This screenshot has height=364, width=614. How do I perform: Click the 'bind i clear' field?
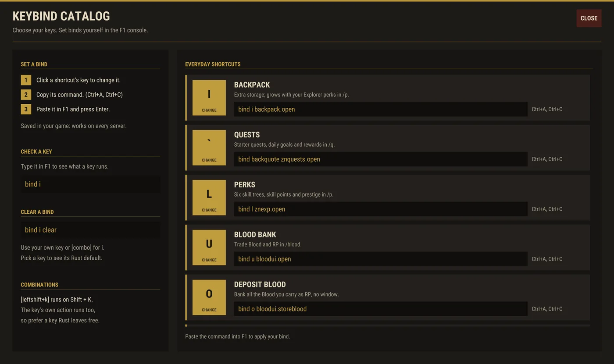(x=90, y=230)
